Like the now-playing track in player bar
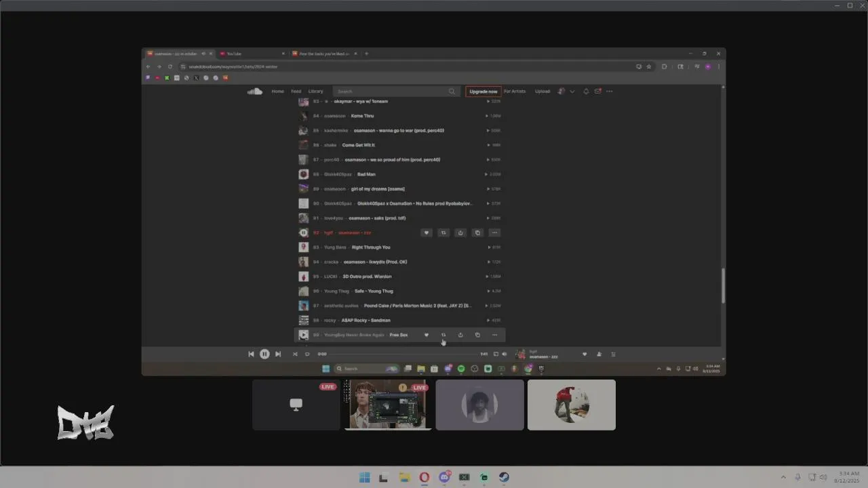868x488 pixels. (585, 354)
